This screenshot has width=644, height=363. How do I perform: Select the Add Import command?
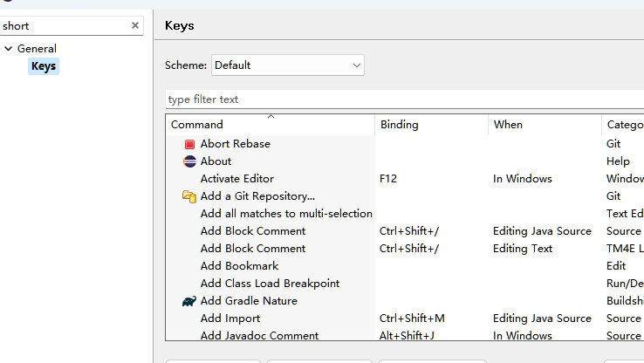[230, 318]
